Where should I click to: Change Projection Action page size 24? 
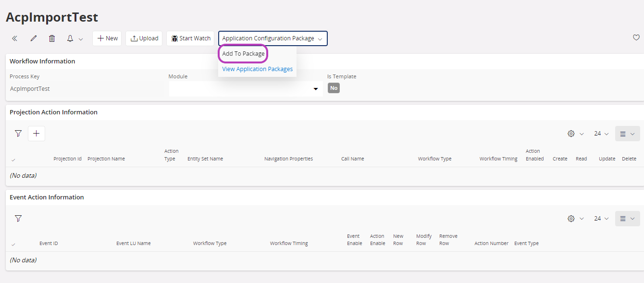click(x=601, y=134)
